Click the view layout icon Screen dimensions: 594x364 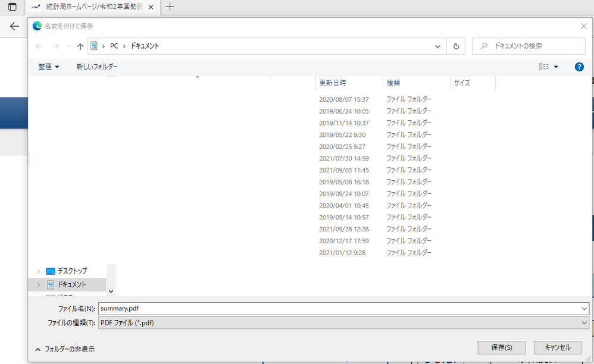click(544, 67)
